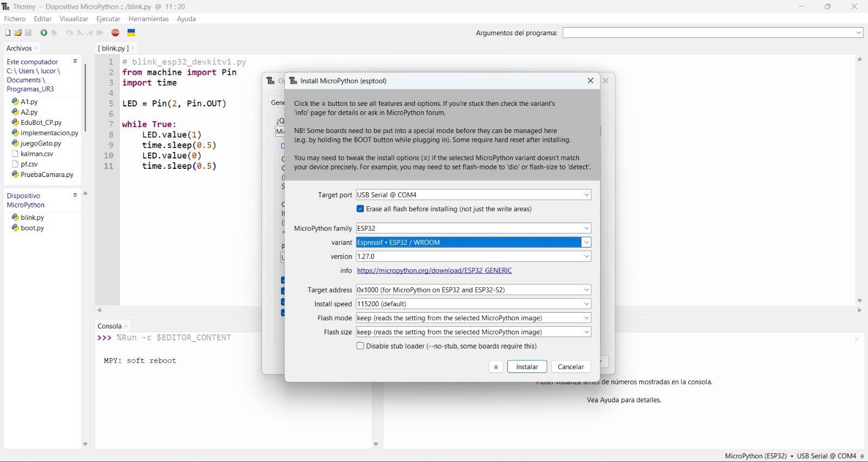This screenshot has height=462, width=868.
Task: Switch to the Archivos tab
Action: tap(19, 48)
